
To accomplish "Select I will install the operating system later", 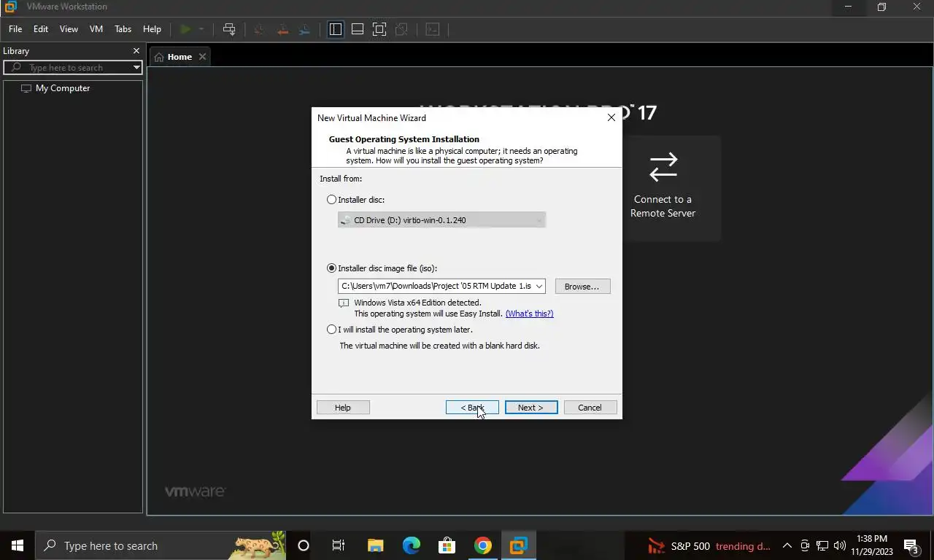I will 332,330.
